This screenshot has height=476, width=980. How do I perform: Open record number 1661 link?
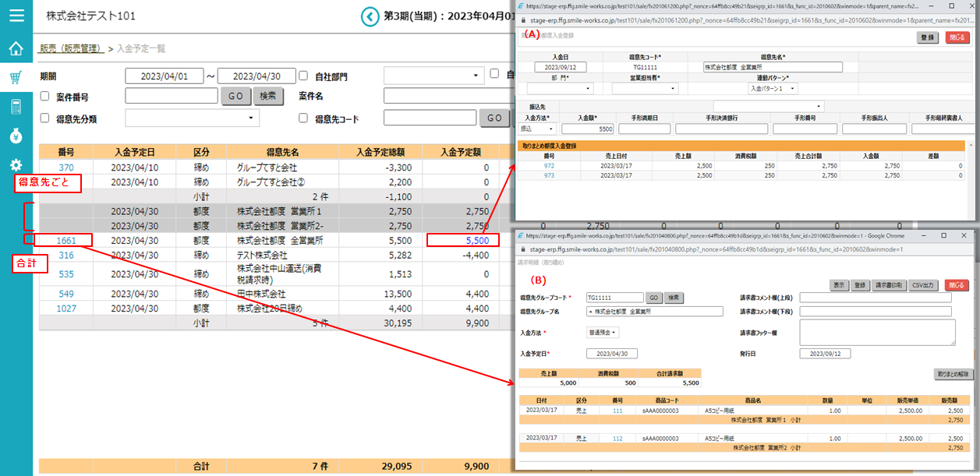pos(66,241)
